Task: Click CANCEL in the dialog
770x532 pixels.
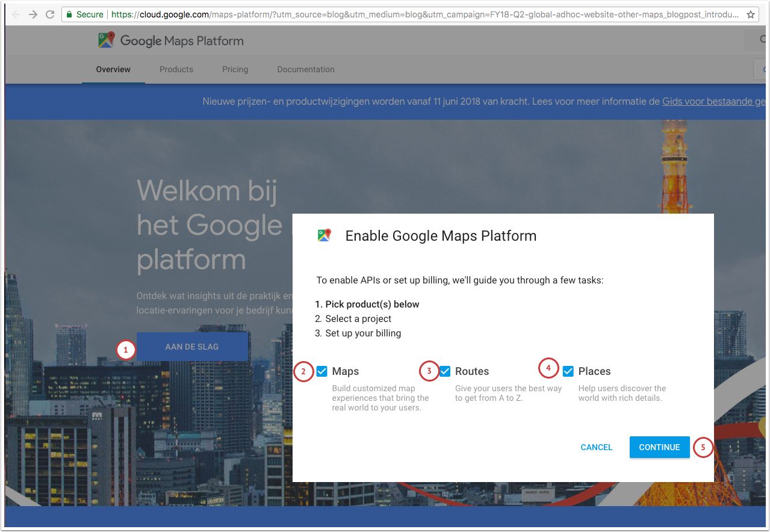Action: (597, 447)
